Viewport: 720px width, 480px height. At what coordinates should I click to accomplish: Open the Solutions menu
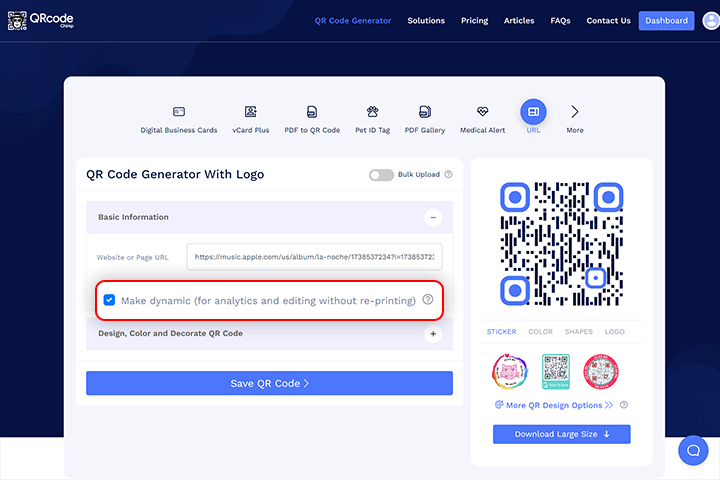click(426, 21)
